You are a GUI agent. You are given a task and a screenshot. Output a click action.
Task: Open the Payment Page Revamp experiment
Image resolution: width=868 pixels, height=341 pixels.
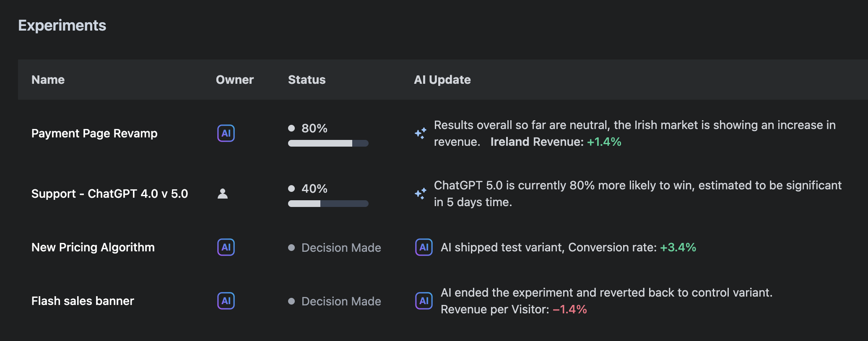pos(94,133)
